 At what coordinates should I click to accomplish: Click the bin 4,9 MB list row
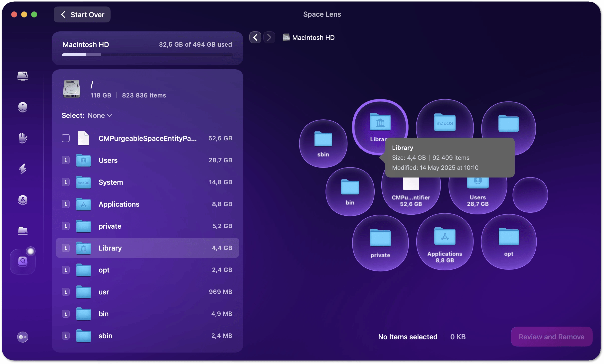click(x=147, y=314)
